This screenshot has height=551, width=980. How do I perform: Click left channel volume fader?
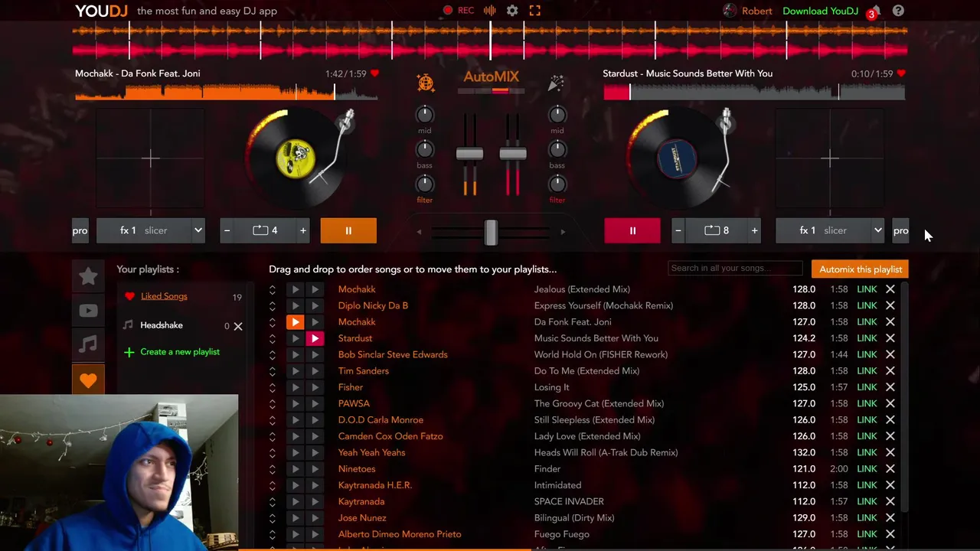pos(469,154)
